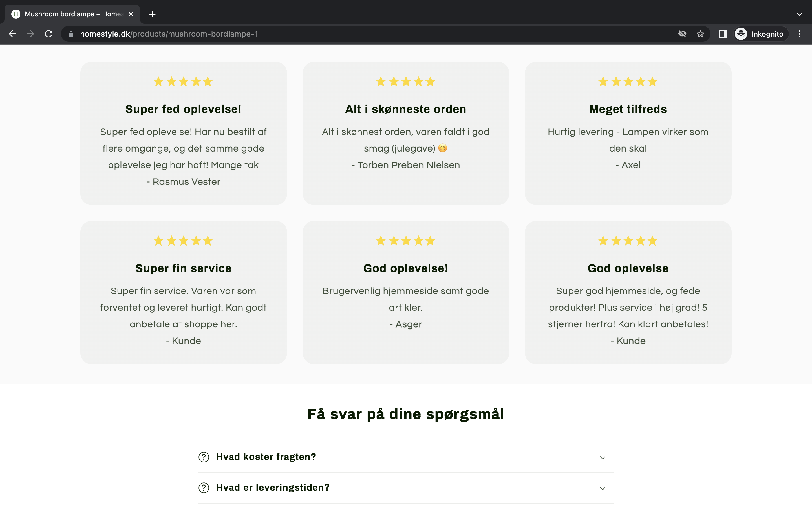812x507 pixels.
Task: Open the tab search dropdown arrow
Action: click(799, 14)
